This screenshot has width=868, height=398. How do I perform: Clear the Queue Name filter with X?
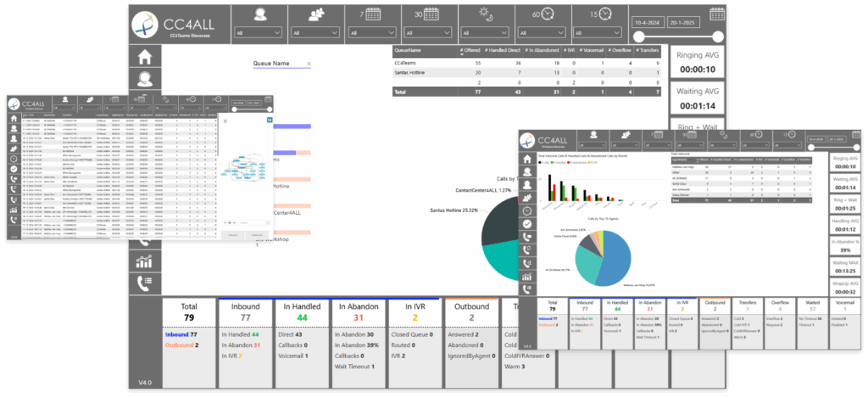pyautogui.click(x=309, y=64)
